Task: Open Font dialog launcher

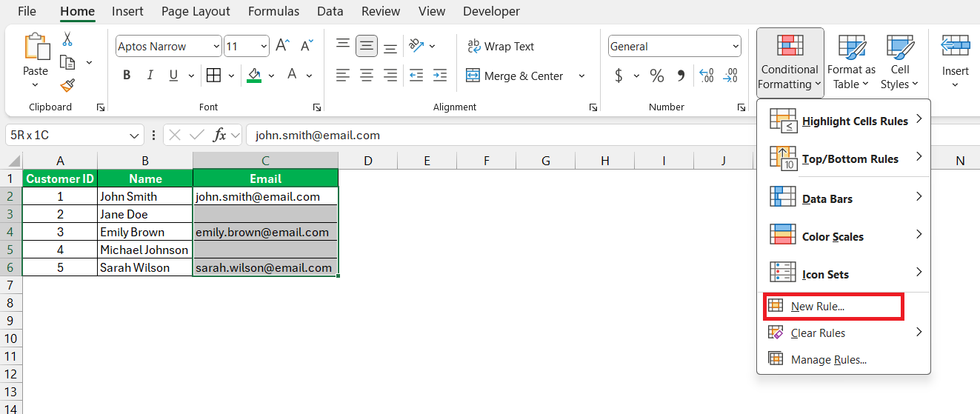Action: point(317,107)
